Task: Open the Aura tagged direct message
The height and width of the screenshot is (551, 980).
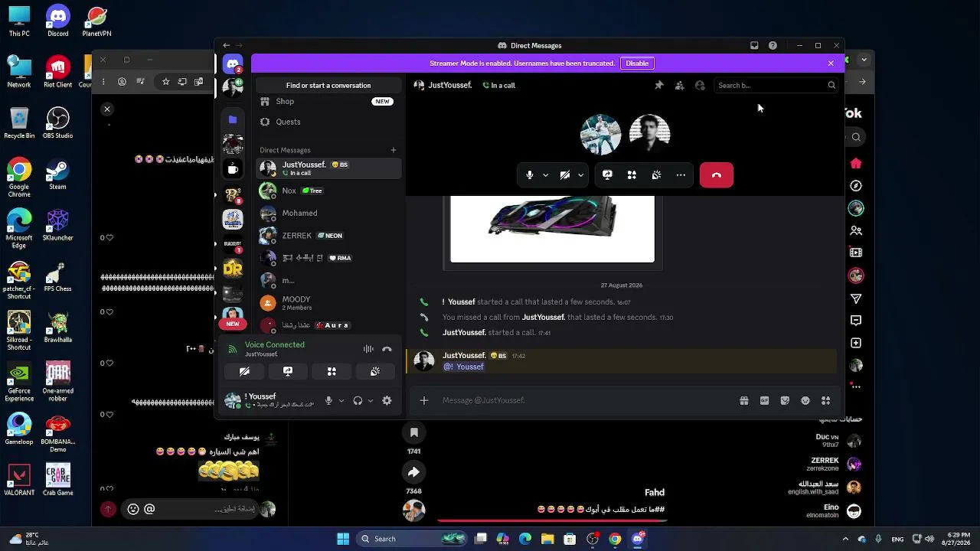Action: 328,325
